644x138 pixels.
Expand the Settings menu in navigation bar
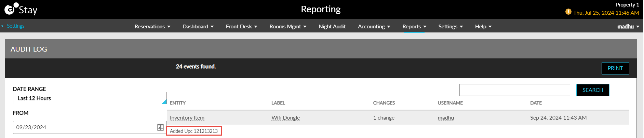pyautogui.click(x=451, y=26)
